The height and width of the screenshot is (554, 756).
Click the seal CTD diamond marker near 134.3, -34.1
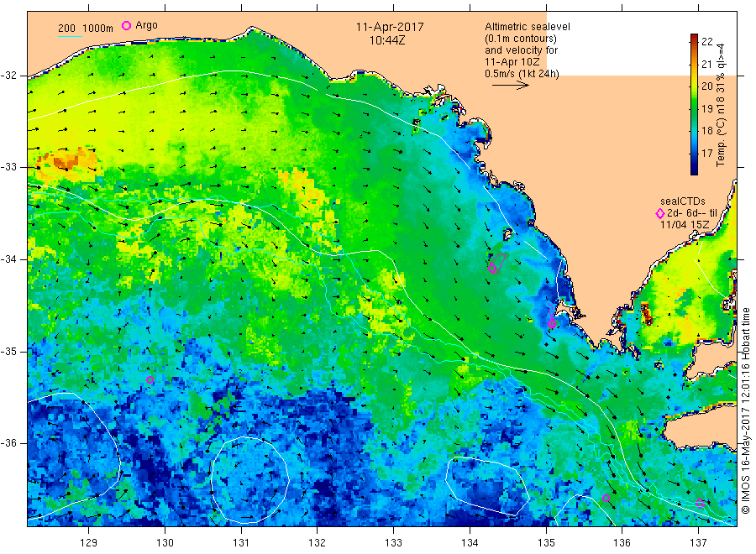(x=493, y=269)
